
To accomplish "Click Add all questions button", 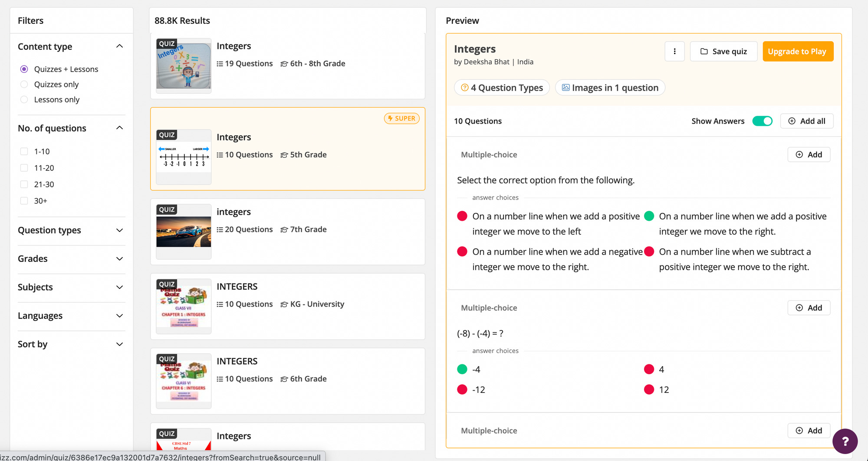I will pos(807,121).
